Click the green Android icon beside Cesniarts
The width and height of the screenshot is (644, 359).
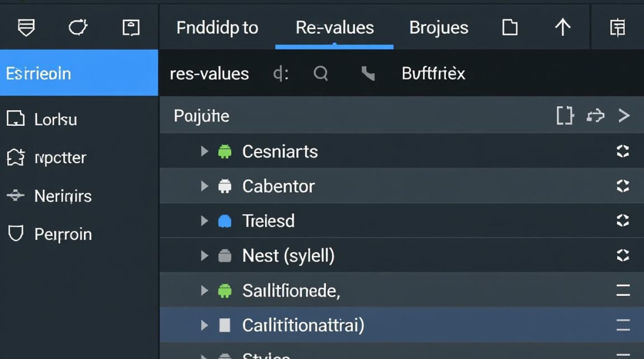pos(225,152)
